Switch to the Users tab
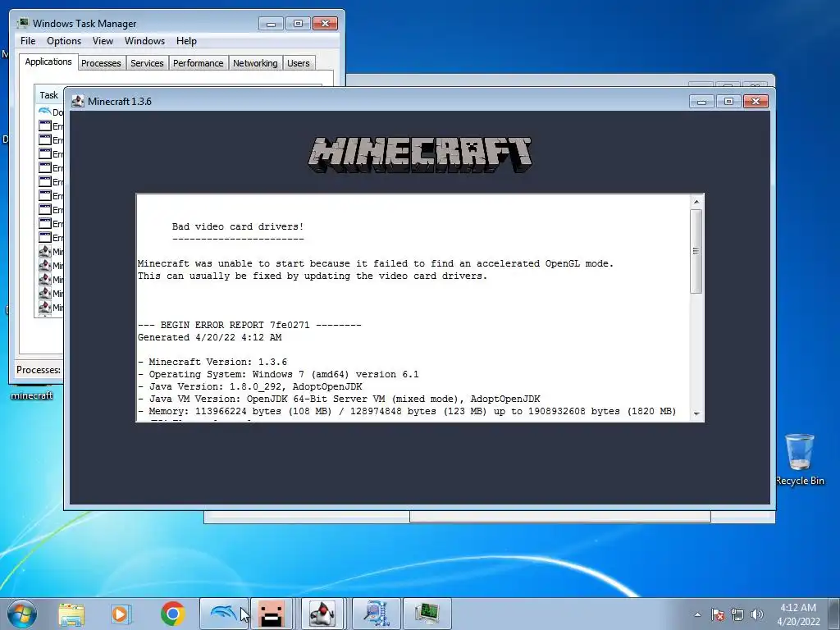Viewport: 840px width, 630px height. (x=299, y=63)
